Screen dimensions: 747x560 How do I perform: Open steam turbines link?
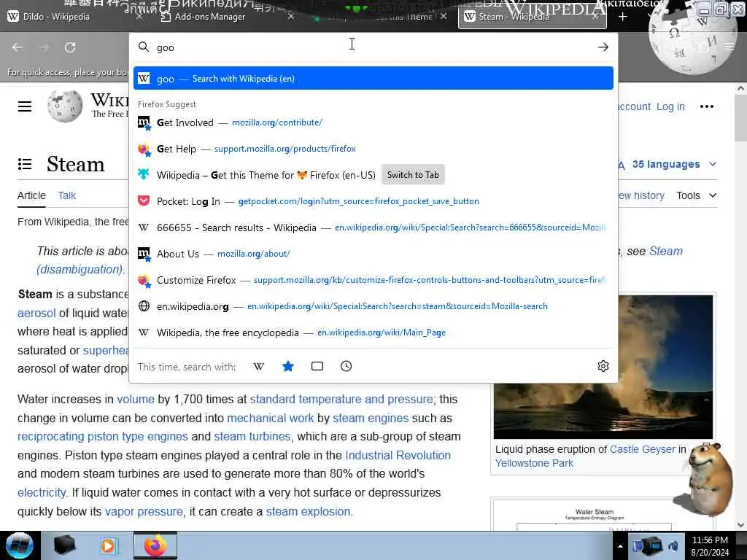coord(252,437)
